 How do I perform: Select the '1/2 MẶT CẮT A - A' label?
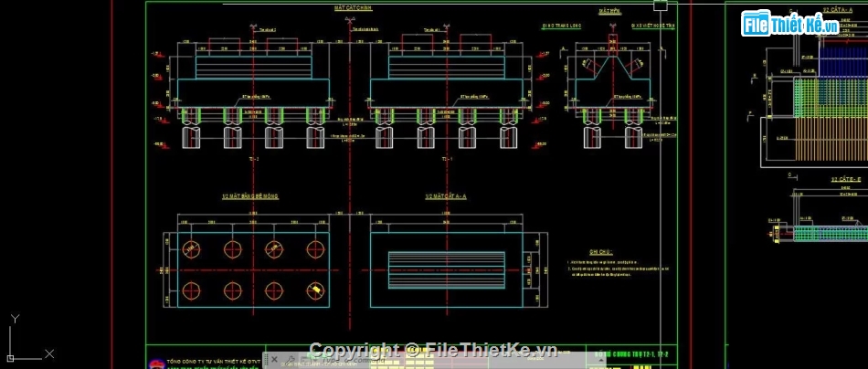tap(446, 196)
